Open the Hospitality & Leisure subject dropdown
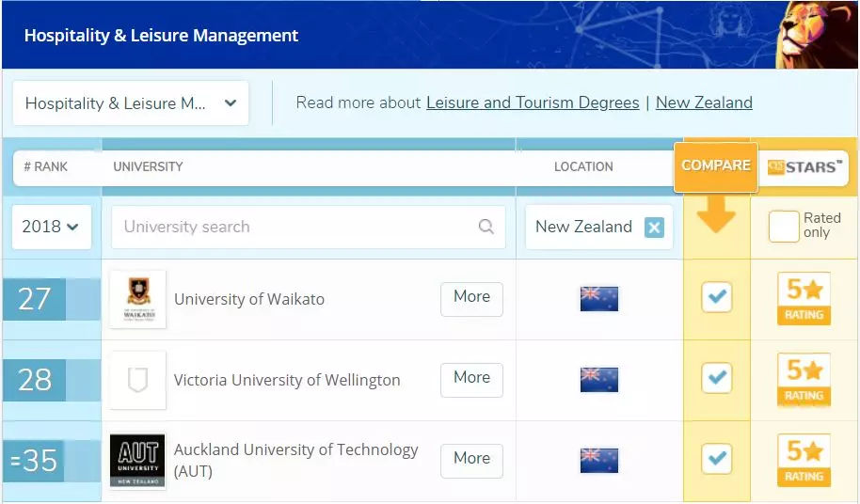 click(x=131, y=103)
